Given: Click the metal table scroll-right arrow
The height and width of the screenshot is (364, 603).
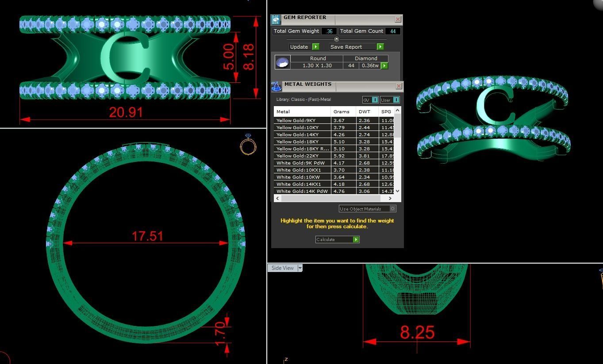Looking at the screenshot, I should click(x=390, y=199).
